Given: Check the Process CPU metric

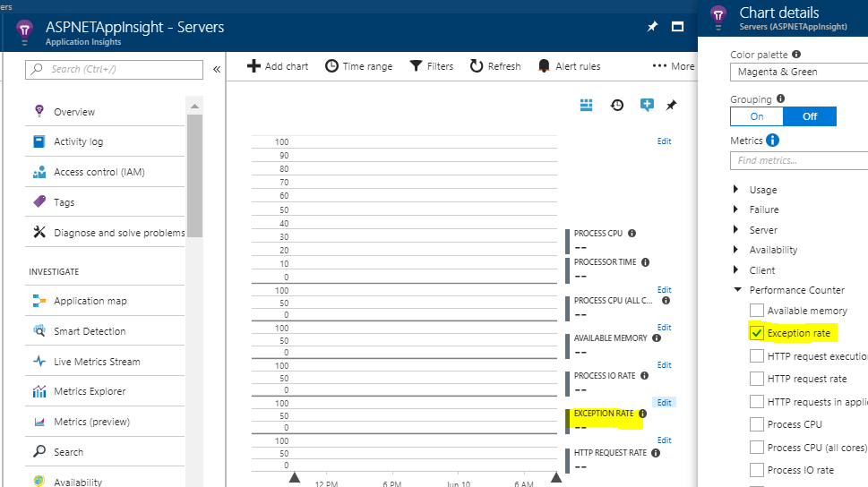Looking at the screenshot, I should 757,424.
